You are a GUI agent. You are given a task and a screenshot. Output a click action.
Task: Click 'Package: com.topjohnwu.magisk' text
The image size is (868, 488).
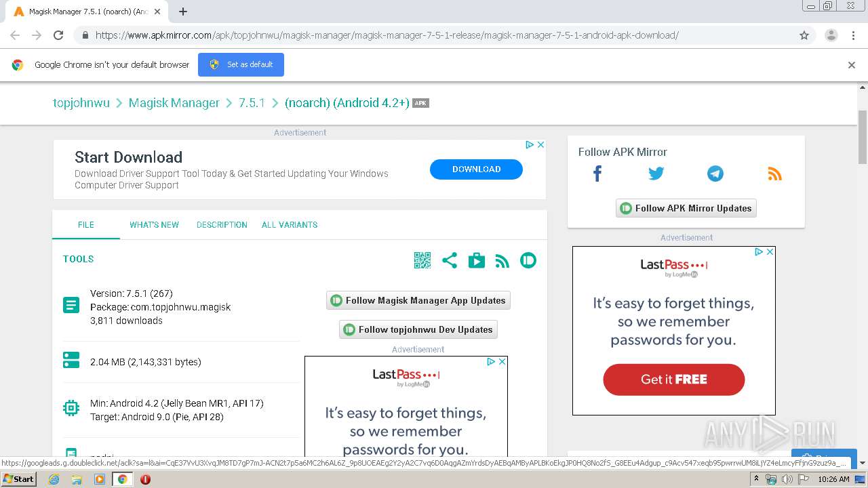click(160, 307)
